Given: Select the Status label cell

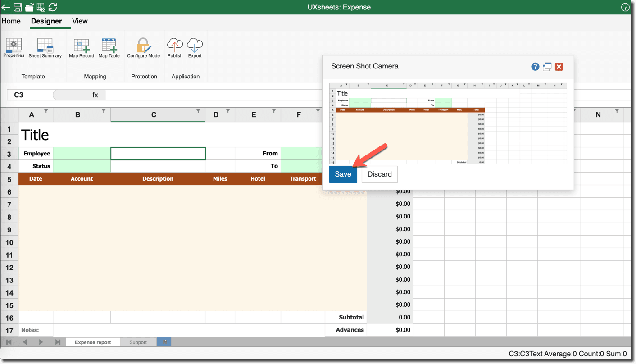Looking at the screenshot, I should tap(36, 166).
